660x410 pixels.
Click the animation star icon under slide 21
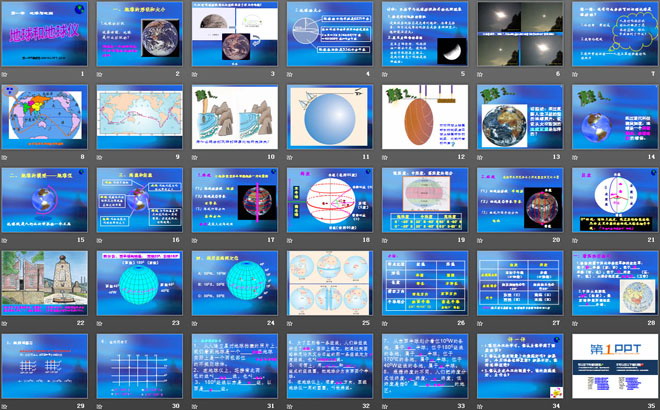click(x=575, y=240)
